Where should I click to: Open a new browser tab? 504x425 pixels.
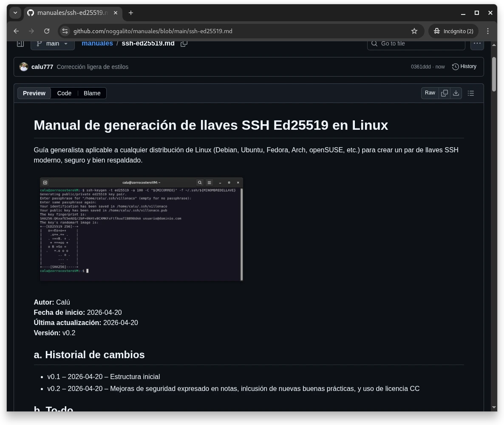click(131, 13)
